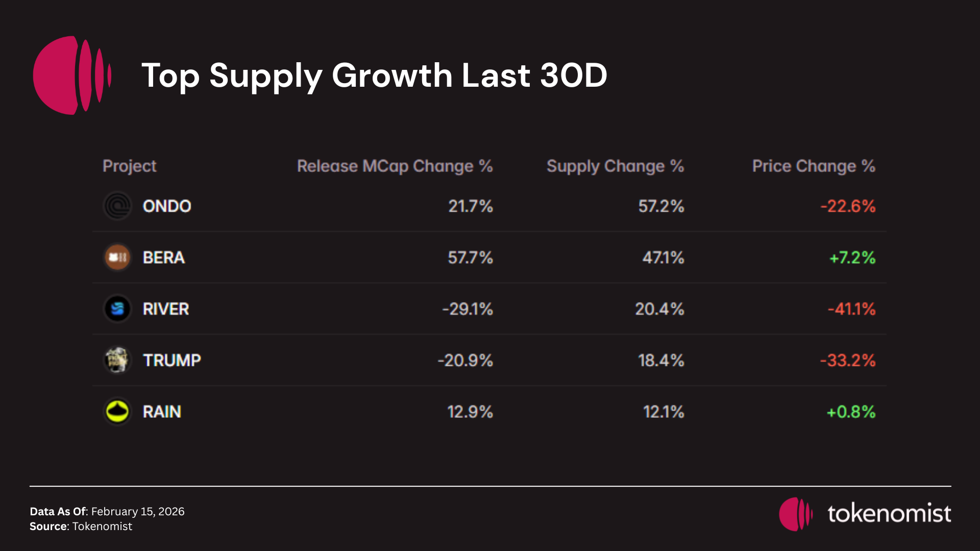Open the RIVER project name
980x551 pixels.
[166, 309]
